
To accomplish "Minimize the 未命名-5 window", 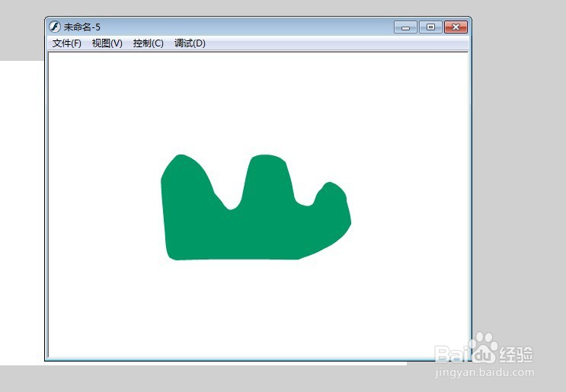I will pyautogui.click(x=405, y=27).
